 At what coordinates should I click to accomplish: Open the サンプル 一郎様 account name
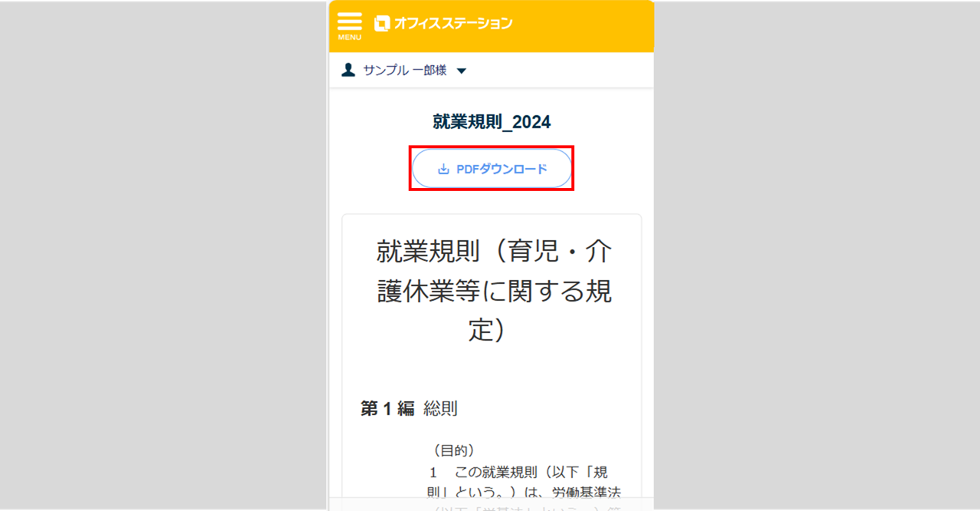pos(405,70)
